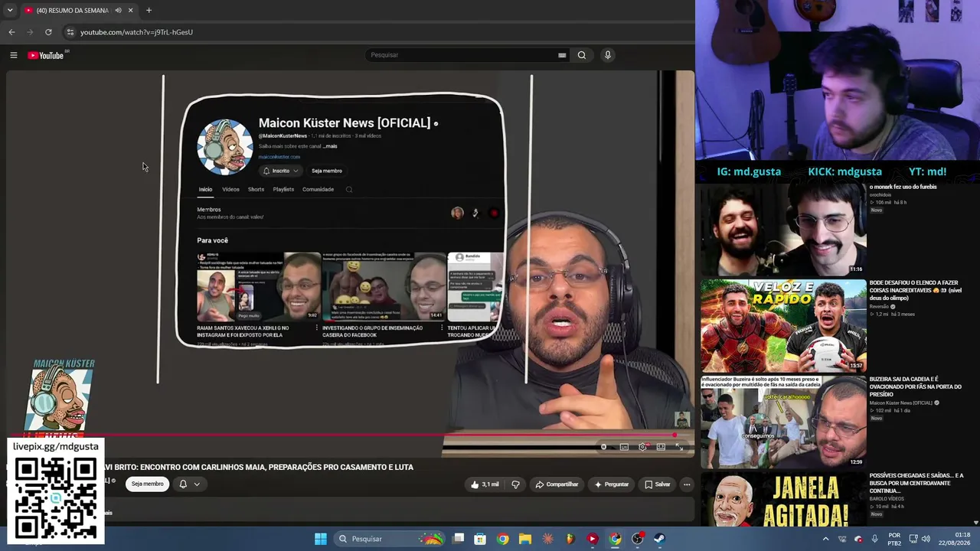The image size is (980, 551).
Task: Enter fullscreen from the video player
Action: 679,447
